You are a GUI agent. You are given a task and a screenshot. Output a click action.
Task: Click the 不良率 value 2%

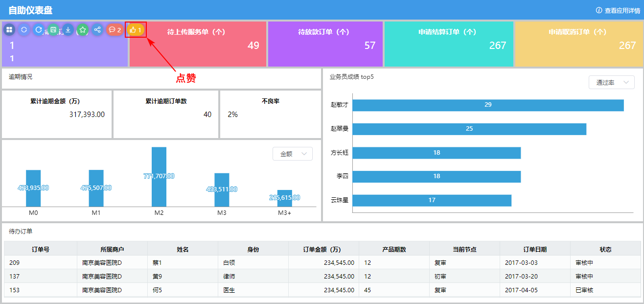coord(232,114)
